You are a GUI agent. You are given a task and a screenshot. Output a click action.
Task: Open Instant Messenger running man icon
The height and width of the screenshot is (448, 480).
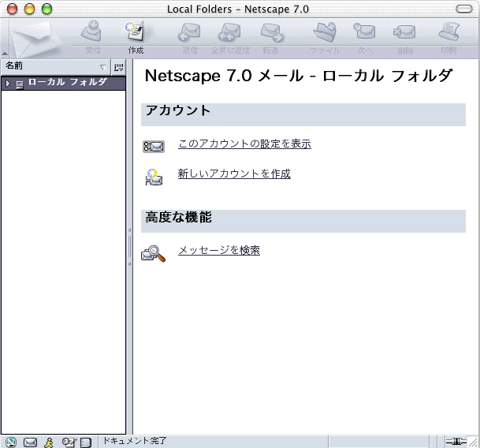tap(49, 442)
